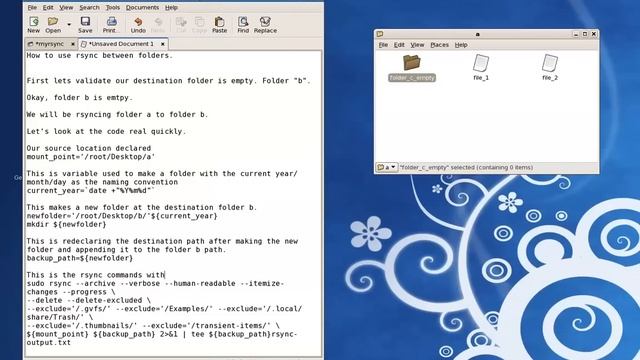Click the "backup_path=${newfolder}" line

click(x=80, y=258)
